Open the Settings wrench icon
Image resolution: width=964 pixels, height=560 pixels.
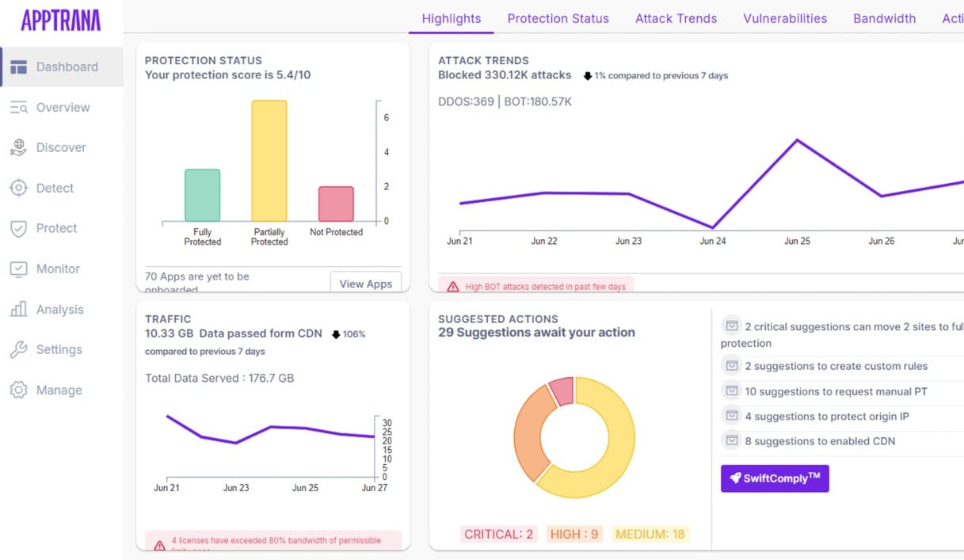19,349
